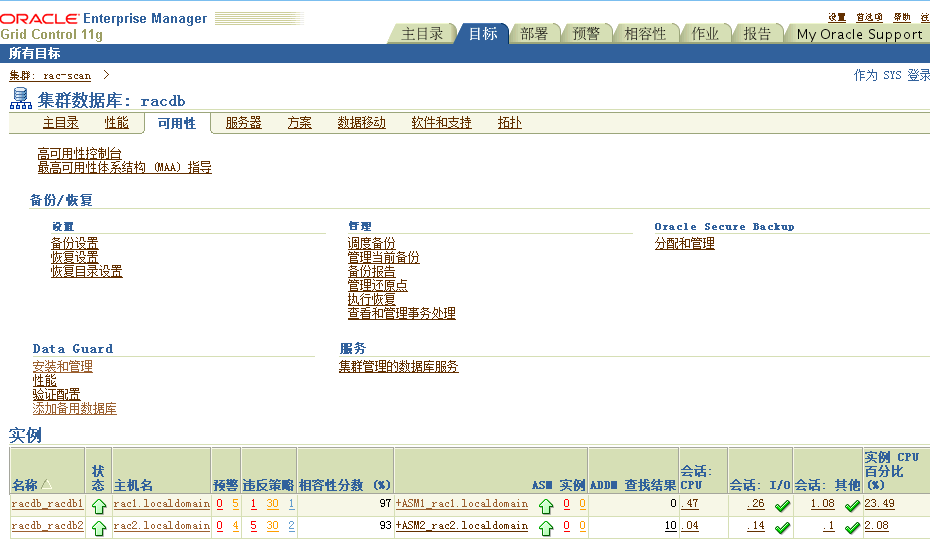Go to the database 主目录 subtab
930x542 pixels.
[x=60, y=123]
